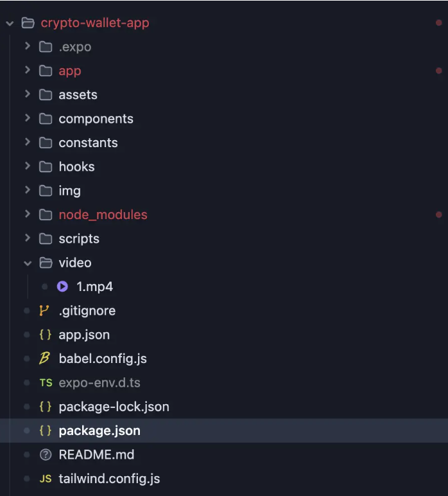
Task: Collapse the video folder chevron
Action: [28, 263]
